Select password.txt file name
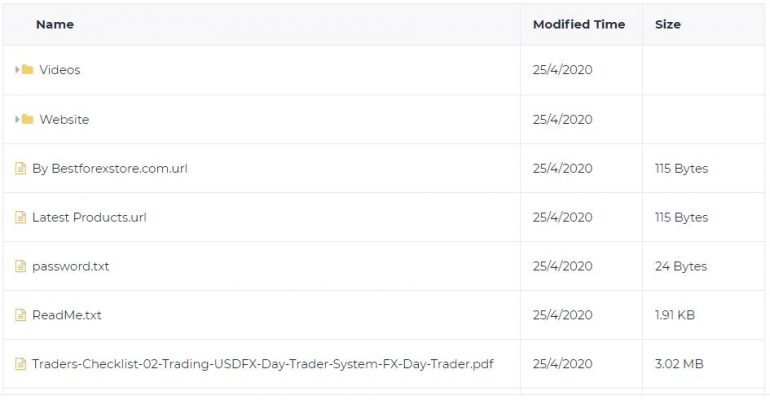This screenshot has width=770, height=400. point(70,266)
